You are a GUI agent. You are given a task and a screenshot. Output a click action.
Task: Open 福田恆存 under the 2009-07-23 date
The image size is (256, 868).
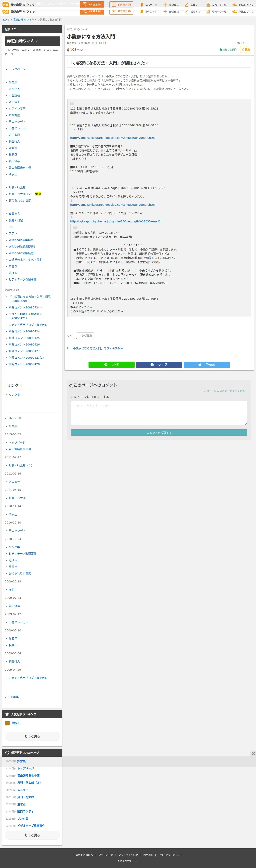[x=14, y=606]
